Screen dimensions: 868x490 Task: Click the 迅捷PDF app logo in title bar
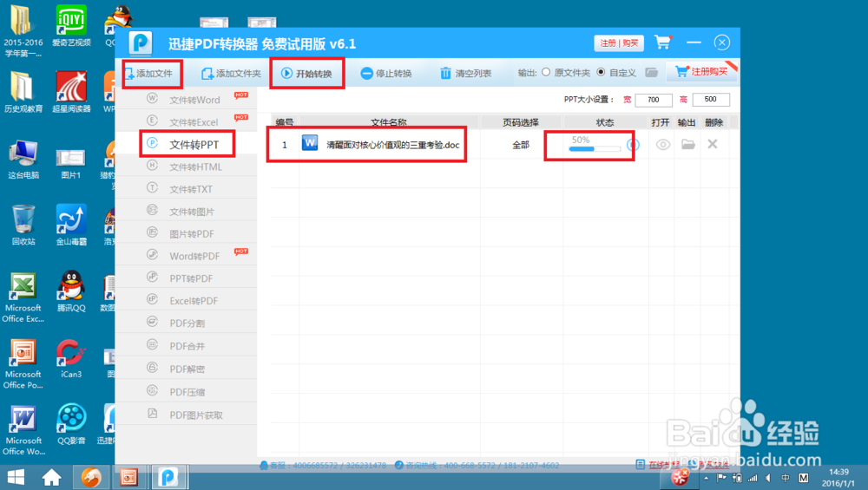pyautogui.click(x=141, y=42)
